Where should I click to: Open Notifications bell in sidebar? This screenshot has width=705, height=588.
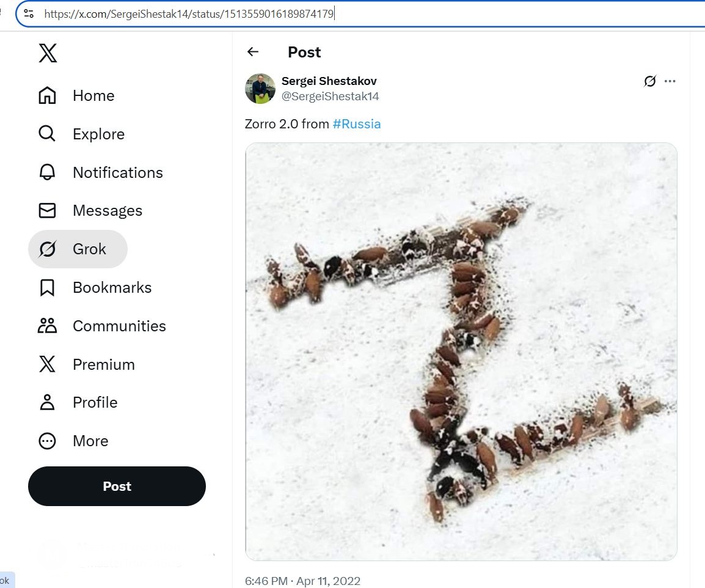pyautogui.click(x=100, y=173)
